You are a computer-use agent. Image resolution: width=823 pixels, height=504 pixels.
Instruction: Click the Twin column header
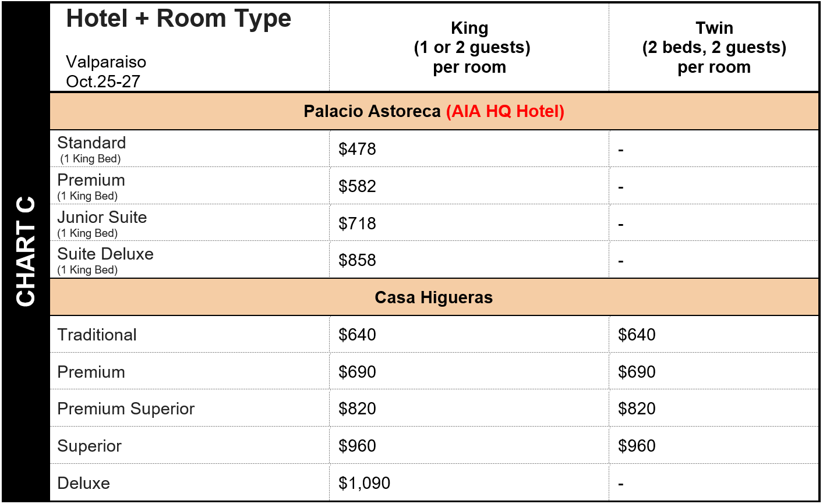point(714,47)
